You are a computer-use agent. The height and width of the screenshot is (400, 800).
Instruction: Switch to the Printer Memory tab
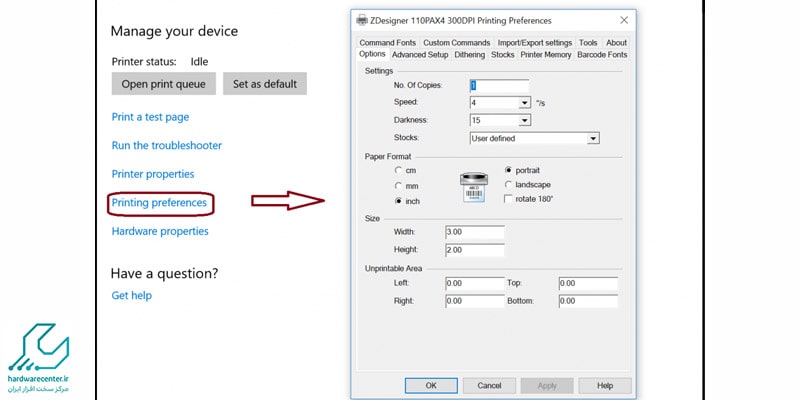click(x=546, y=55)
